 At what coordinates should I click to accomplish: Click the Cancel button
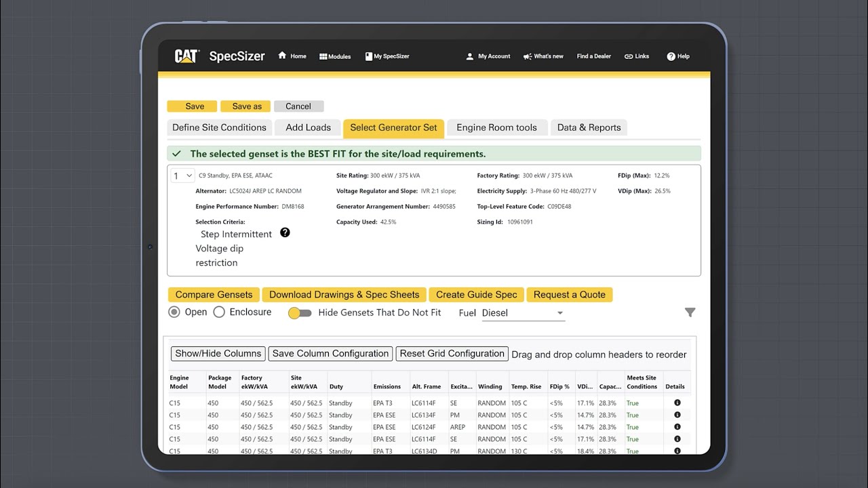click(298, 106)
